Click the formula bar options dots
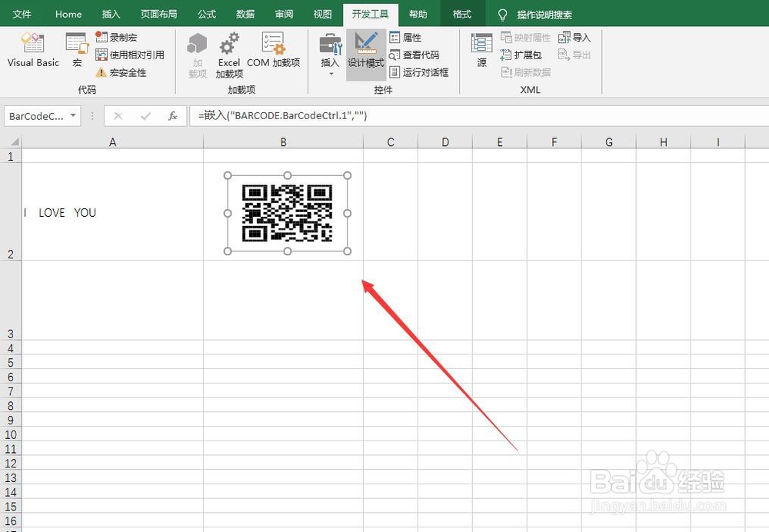This screenshot has width=769, height=532. point(92,116)
